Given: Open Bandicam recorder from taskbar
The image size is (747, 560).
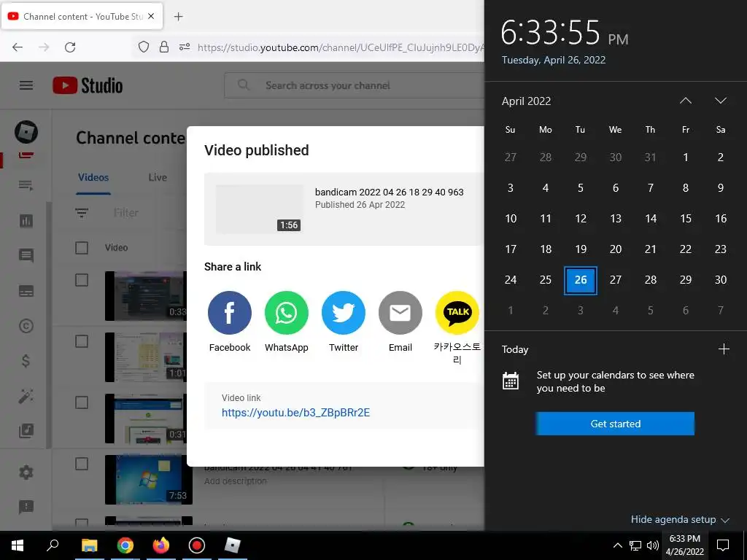Looking at the screenshot, I should (197, 545).
